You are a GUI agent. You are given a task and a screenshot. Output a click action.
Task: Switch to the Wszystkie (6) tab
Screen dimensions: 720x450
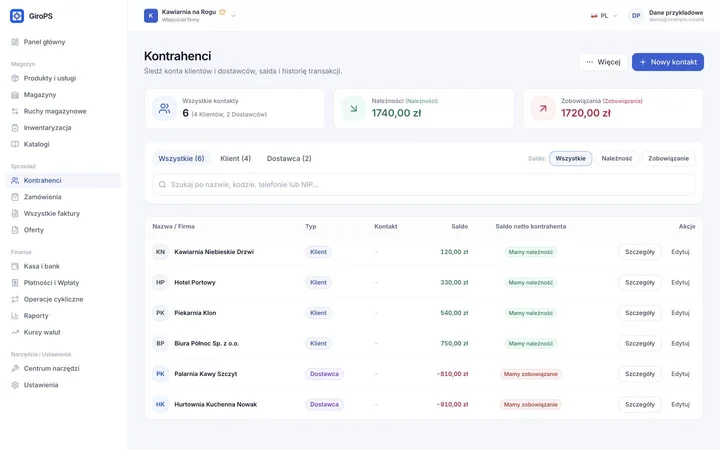(x=181, y=158)
